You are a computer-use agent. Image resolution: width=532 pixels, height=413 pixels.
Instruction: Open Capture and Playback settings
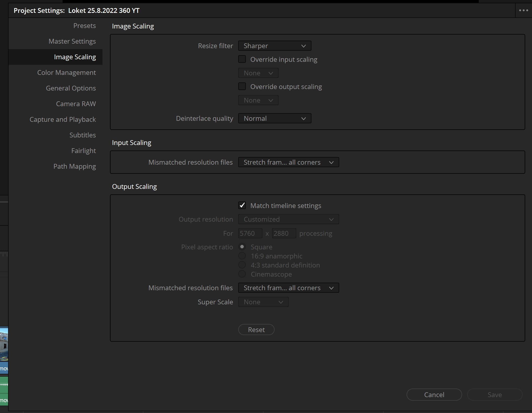(63, 120)
